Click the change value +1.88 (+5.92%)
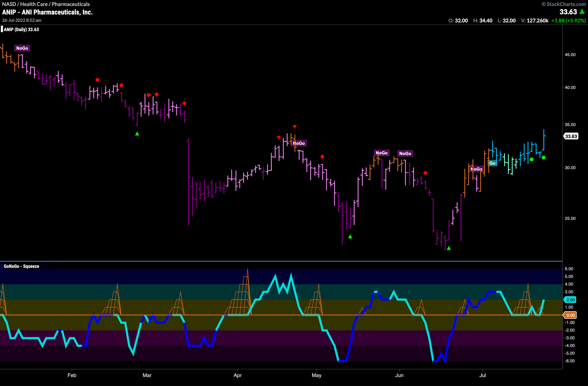 click(x=569, y=20)
